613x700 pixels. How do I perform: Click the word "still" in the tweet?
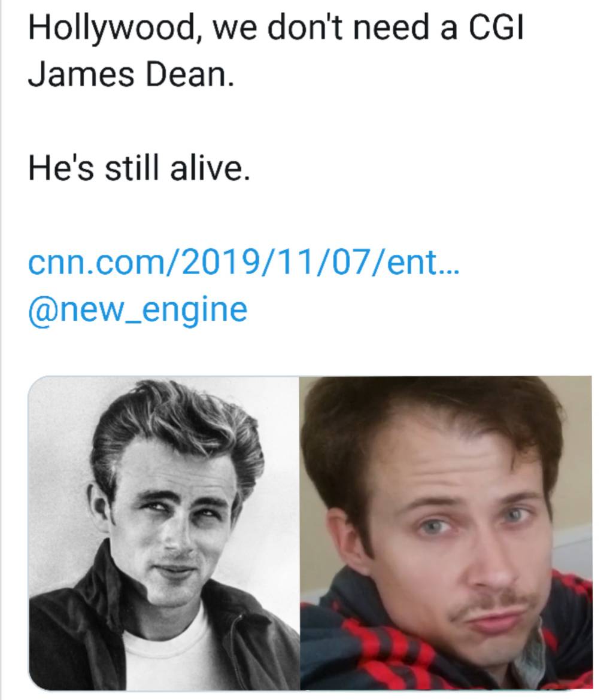point(132,169)
